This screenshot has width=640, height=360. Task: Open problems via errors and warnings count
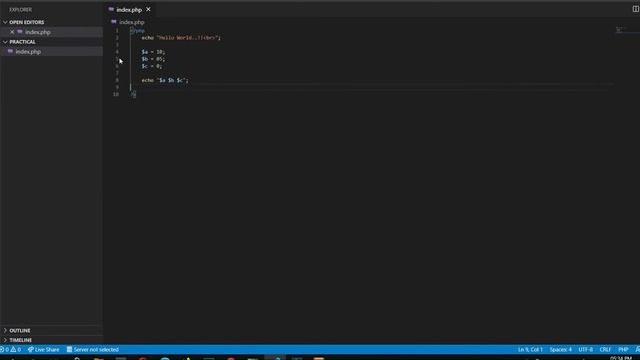[x=11, y=349]
